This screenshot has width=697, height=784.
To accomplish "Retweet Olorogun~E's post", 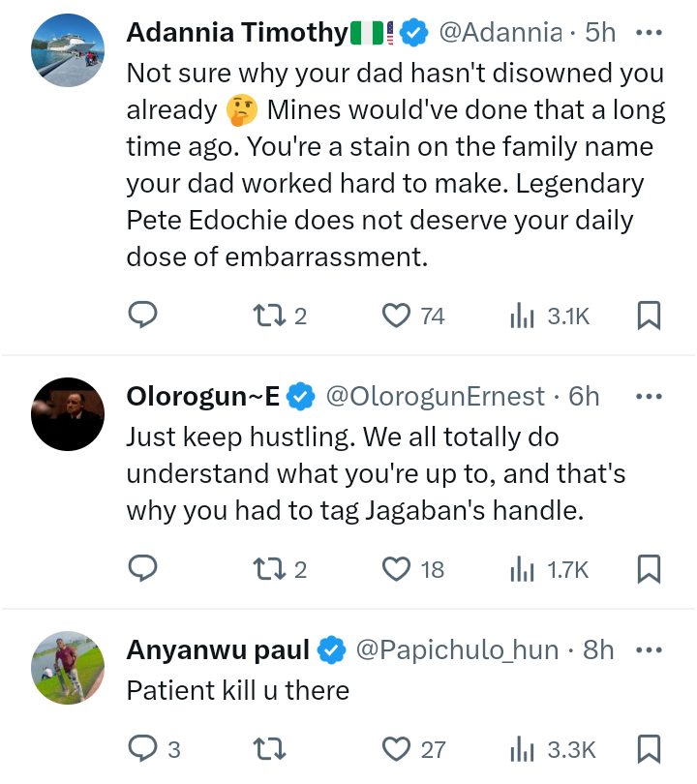I will (x=266, y=568).
